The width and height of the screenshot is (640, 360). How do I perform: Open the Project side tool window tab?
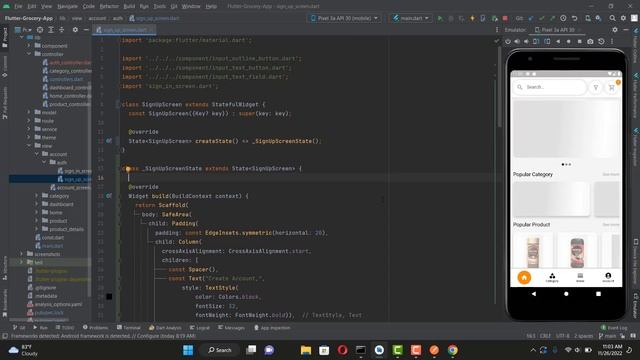click(x=5, y=38)
